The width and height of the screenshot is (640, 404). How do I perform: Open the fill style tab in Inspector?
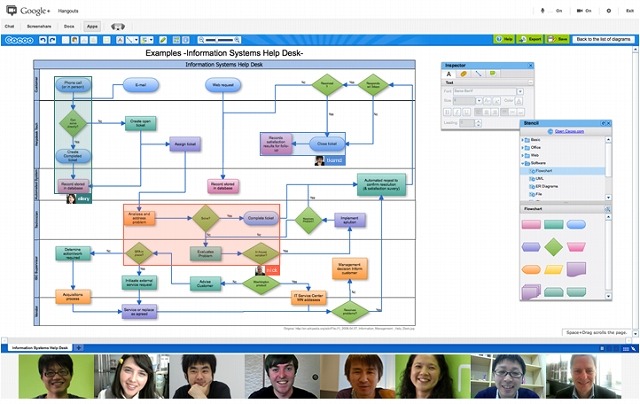point(463,74)
